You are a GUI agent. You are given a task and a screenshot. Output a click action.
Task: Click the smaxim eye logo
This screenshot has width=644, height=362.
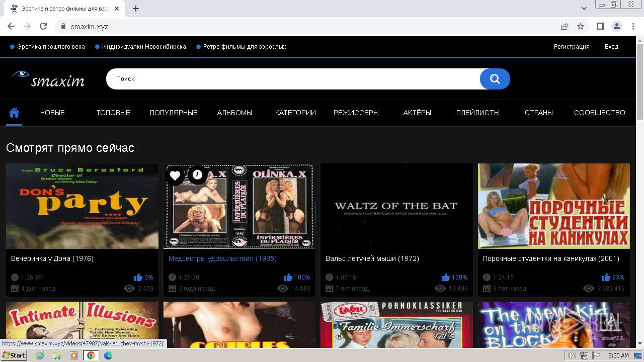(x=48, y=79)
